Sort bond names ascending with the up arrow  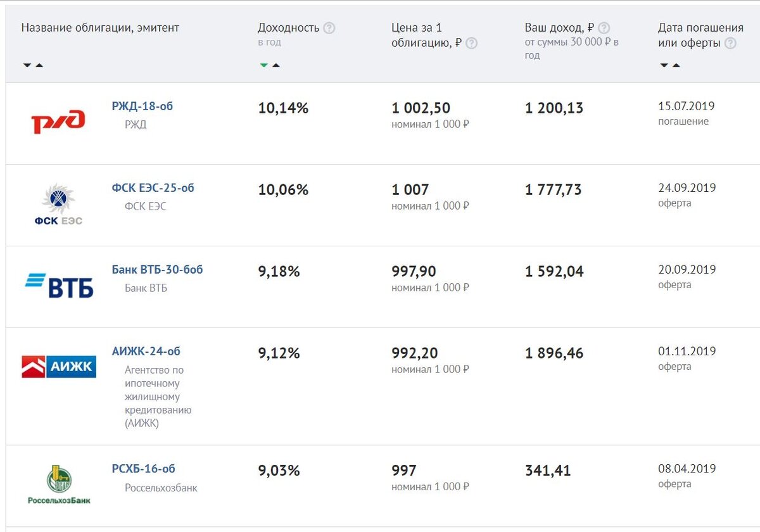(39, 65)
